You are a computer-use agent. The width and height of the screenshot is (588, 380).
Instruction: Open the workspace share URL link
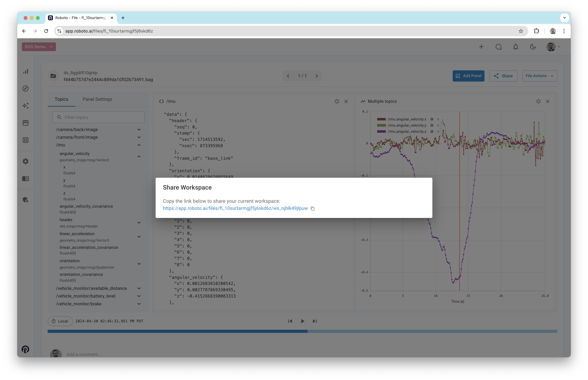point(235,208)
